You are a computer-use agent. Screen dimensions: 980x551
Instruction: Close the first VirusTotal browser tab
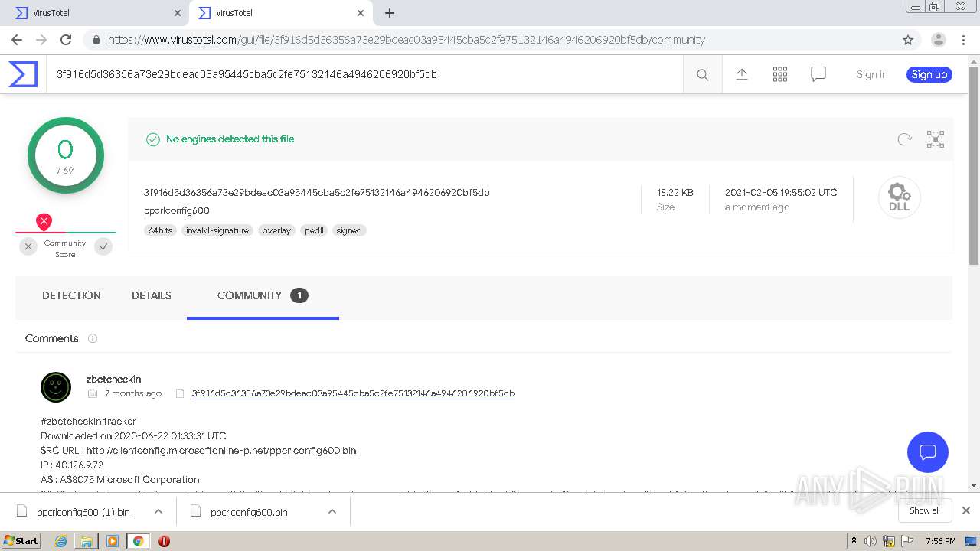[x=178, y=13]
